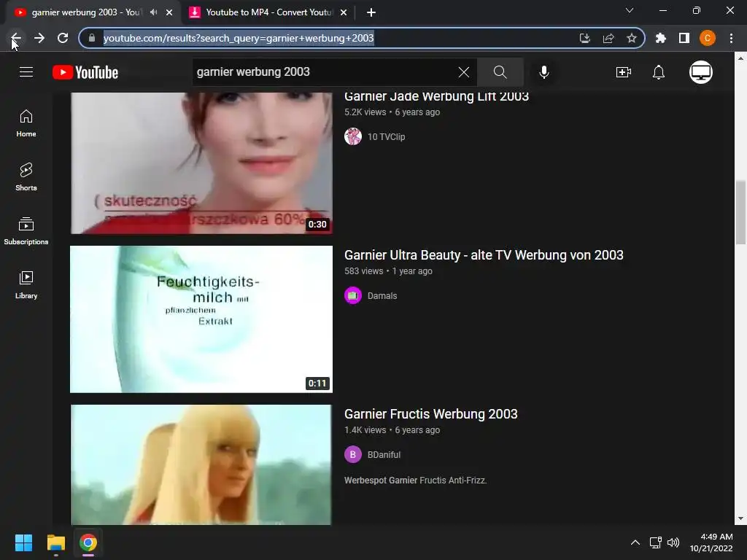The width and height of the screenshot is (747, 560).
Task: Mute the garnier werbung tab audio icon
Action: pos(153,12)
